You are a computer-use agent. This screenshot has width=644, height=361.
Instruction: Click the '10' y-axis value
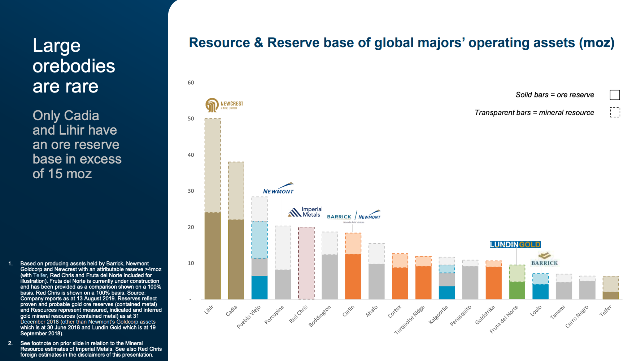pos(191,263)
